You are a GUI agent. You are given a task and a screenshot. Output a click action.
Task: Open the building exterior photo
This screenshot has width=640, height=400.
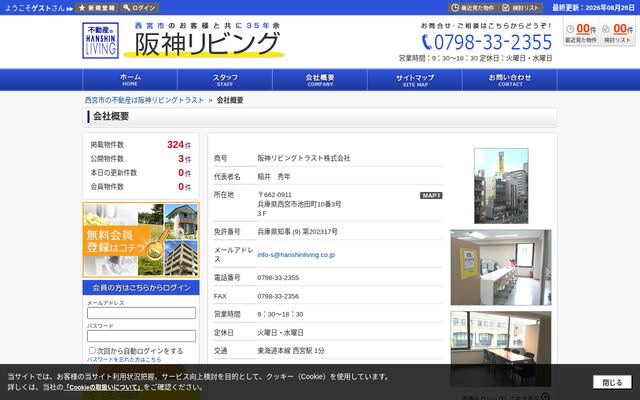pyautogui.click(x=501, y=186)
